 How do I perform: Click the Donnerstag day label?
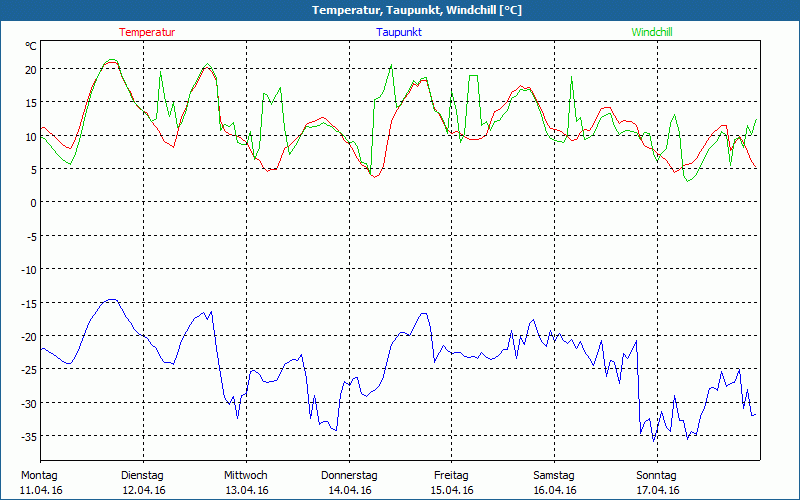[349, 476]
